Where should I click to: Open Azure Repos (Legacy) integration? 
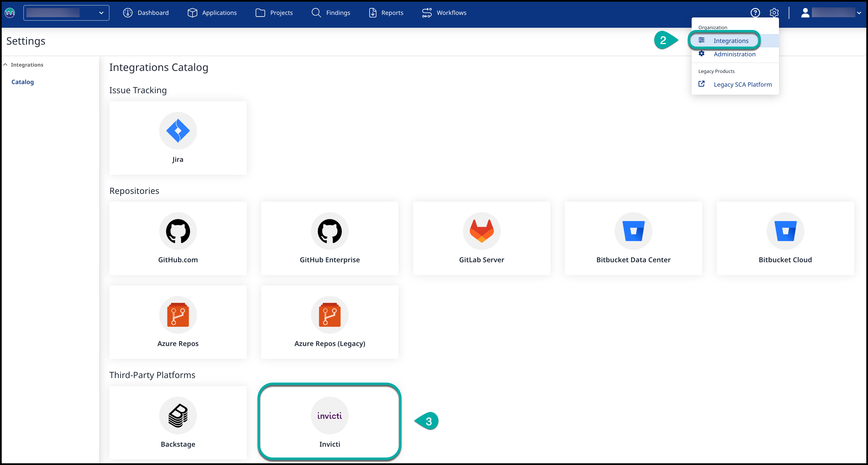329,322
